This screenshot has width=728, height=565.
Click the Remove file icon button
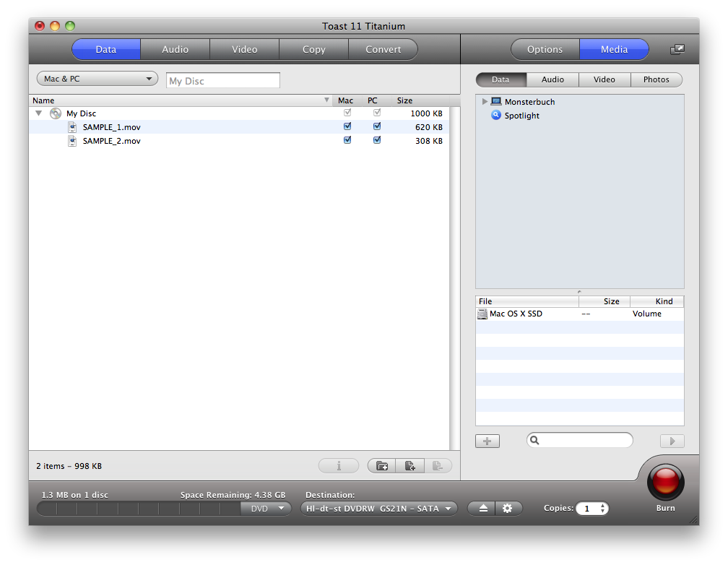pos(438,465)
